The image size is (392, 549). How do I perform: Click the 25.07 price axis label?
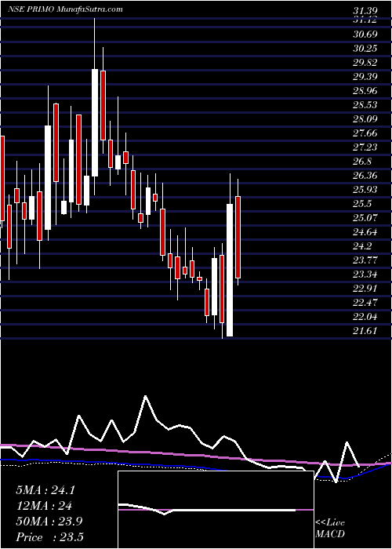365,218
